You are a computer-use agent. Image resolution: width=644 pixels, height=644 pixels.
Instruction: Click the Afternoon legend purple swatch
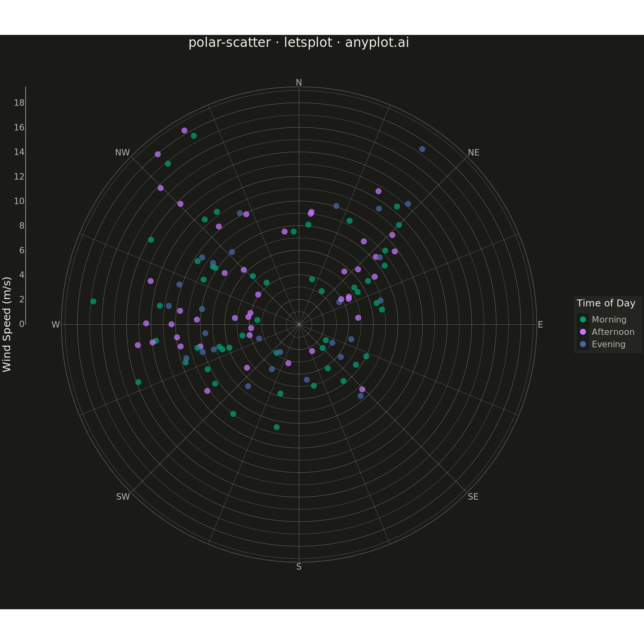click(x=583, y=332)
